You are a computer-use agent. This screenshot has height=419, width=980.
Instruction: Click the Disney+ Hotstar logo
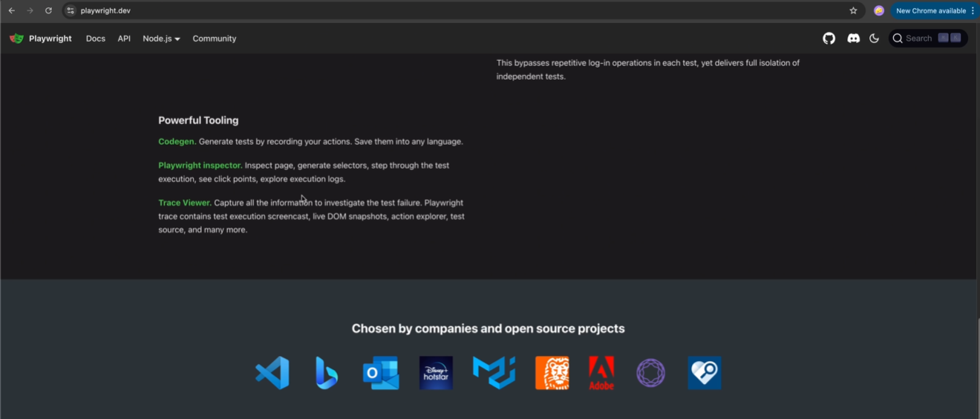point(436,373)
